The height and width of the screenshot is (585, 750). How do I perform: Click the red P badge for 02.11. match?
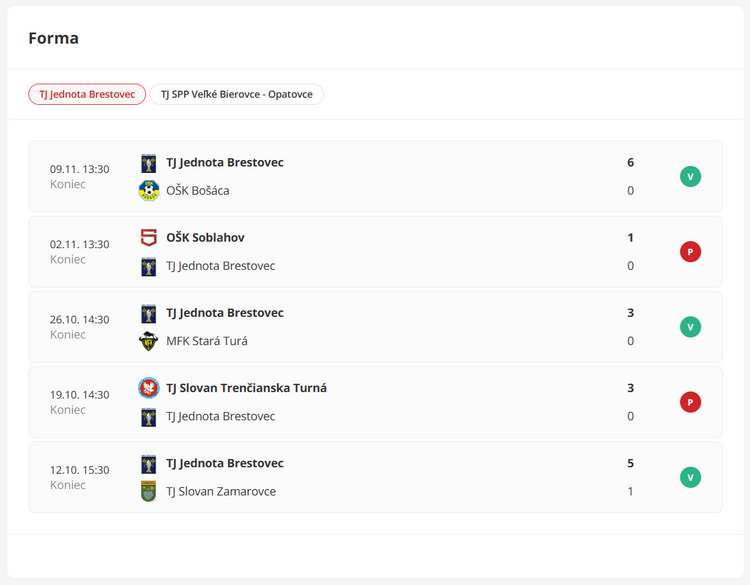point(690,252)
